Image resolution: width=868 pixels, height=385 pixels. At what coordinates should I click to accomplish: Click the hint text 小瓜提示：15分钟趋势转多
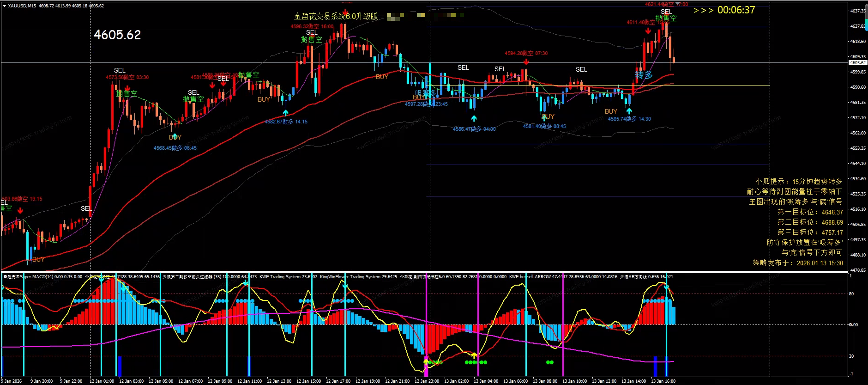click(799, 182)
